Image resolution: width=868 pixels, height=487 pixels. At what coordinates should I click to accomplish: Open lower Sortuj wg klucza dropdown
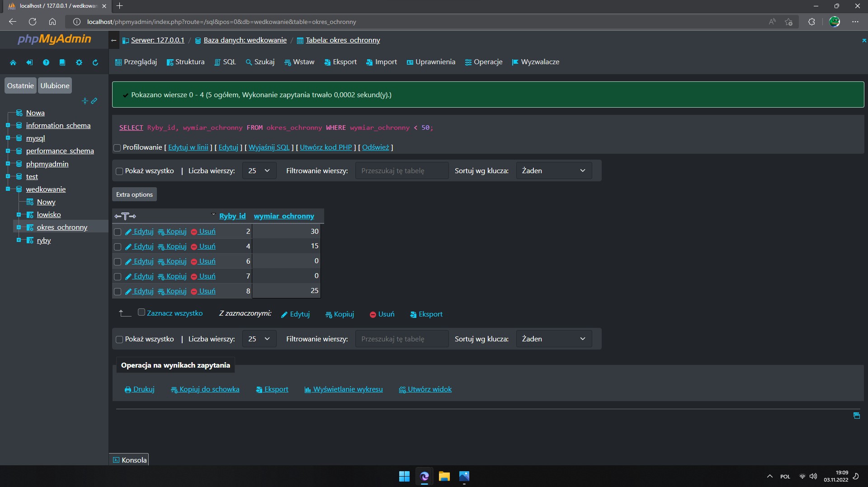(x=554, y=339)
